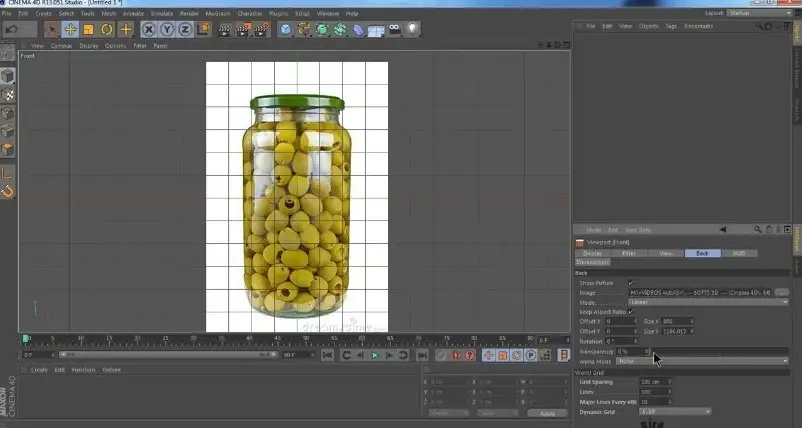Select the Live Selection arrow tool
The height and width of the screenshot is (428, 802).
tap(51, 29)
